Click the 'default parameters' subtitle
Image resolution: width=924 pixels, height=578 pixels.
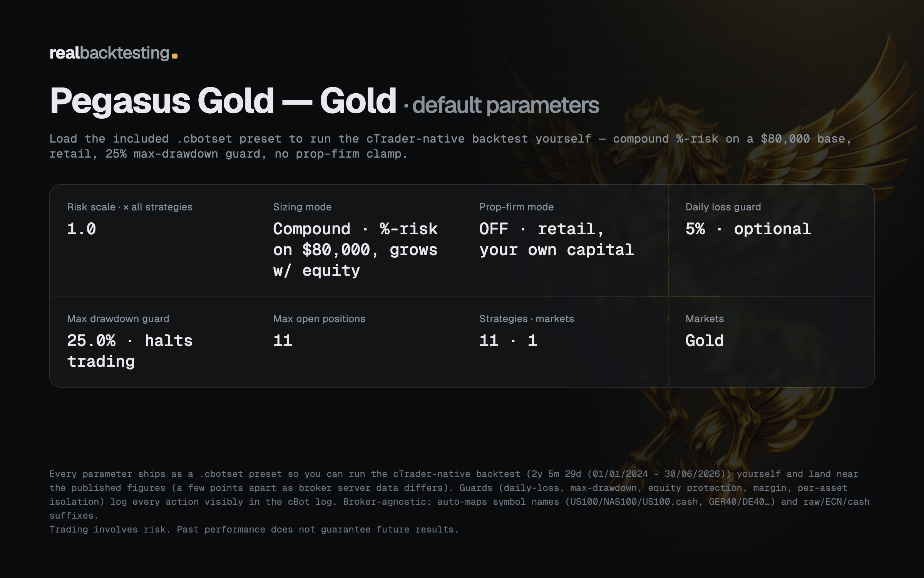tap(506, 105)
